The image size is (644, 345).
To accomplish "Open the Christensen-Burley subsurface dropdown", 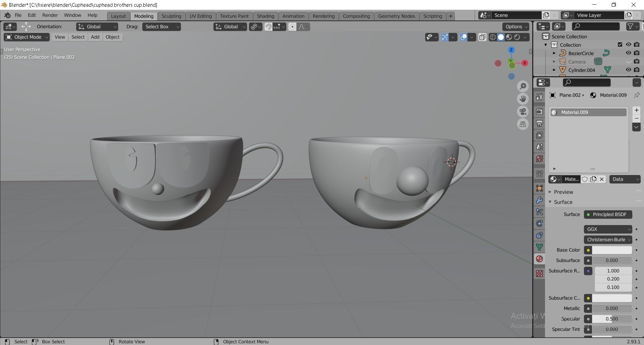I will [608, 240].
